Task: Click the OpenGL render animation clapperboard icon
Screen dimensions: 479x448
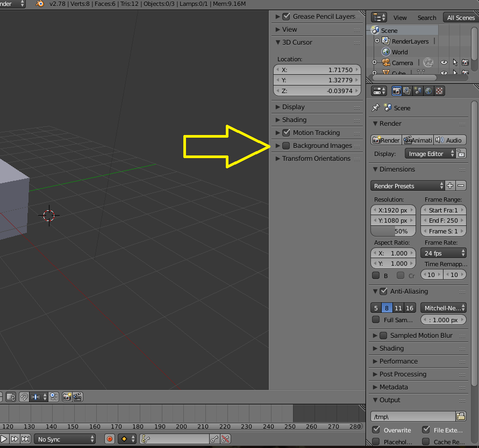Action: coord(77,397)
